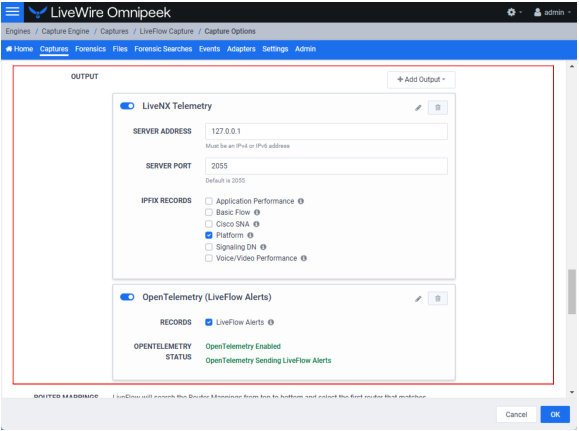
Task: Navigate to Captures breadcrumb link
Action: pyautogui.click(x=114, y=31)
